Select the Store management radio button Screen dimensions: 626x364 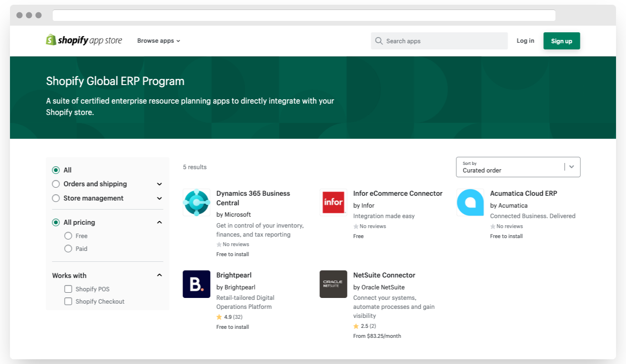56,198
